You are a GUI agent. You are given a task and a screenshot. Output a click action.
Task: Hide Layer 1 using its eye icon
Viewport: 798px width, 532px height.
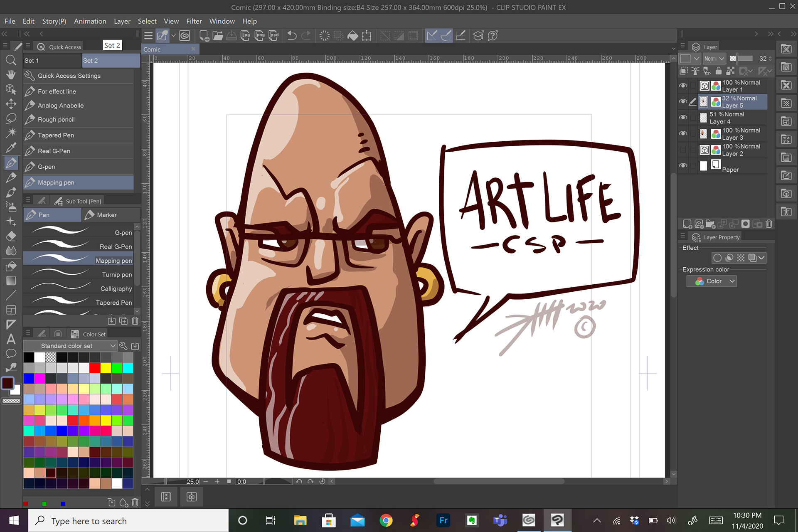tap(683, 86)
